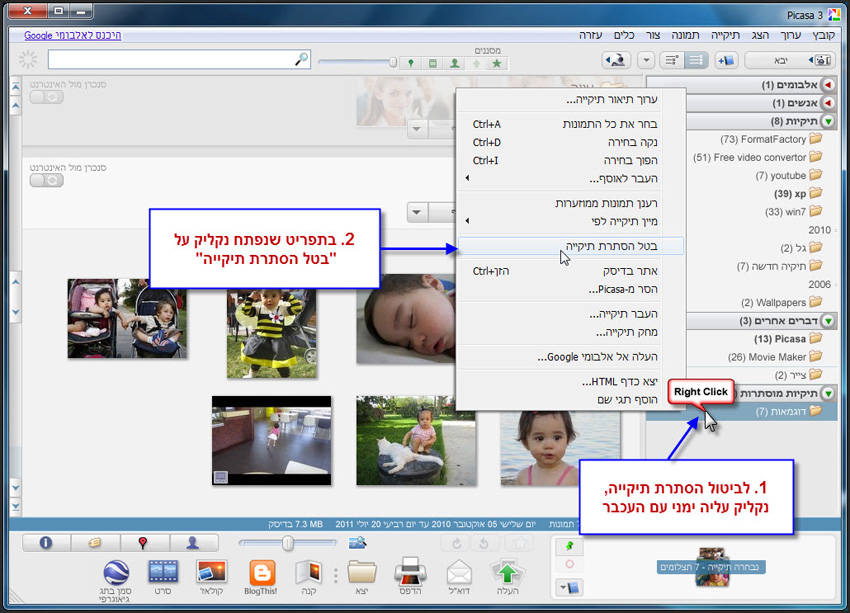
Task: Open the view options dropdown arrow in top toolbar
Action: (x=646, y=60)
